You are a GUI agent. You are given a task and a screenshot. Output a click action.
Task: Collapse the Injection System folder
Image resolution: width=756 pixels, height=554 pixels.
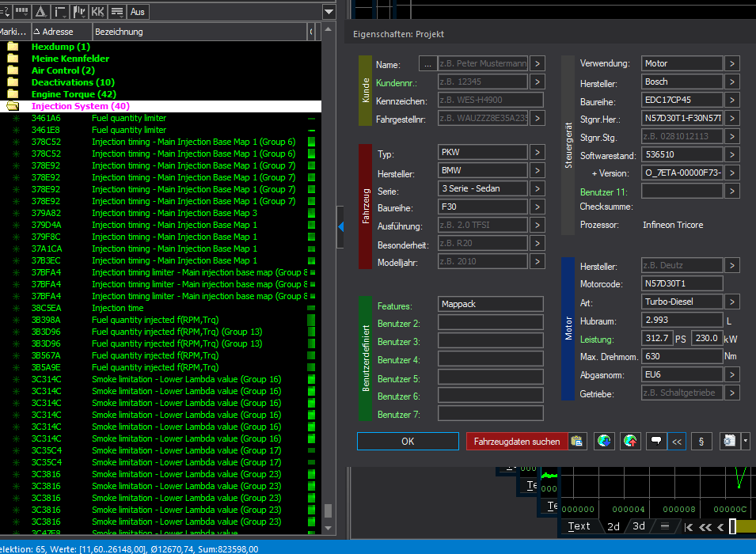pos(13,106)
